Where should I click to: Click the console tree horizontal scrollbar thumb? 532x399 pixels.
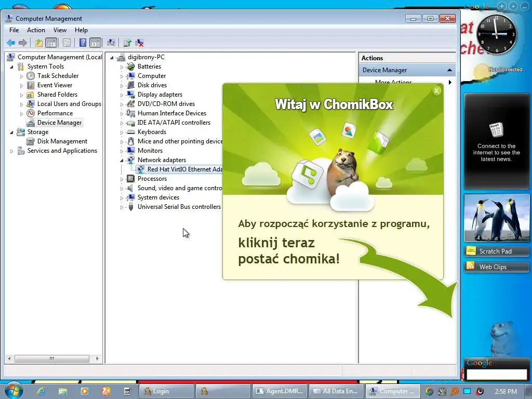52,358
